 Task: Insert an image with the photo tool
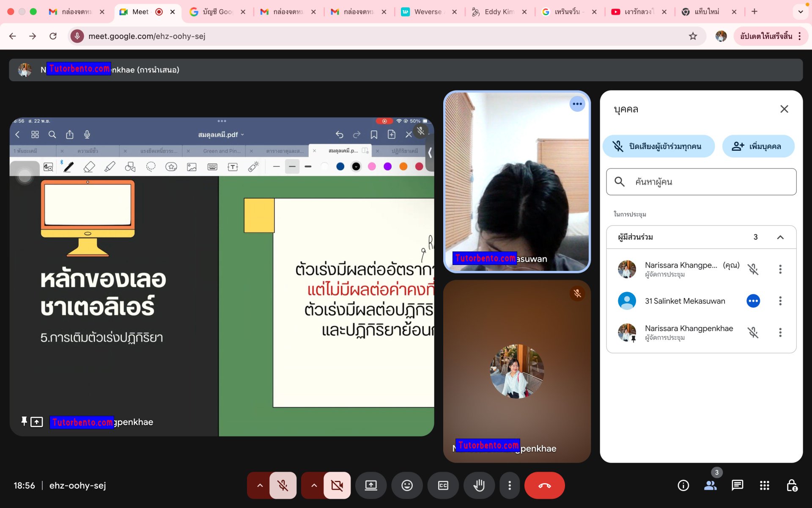(192, 167)
